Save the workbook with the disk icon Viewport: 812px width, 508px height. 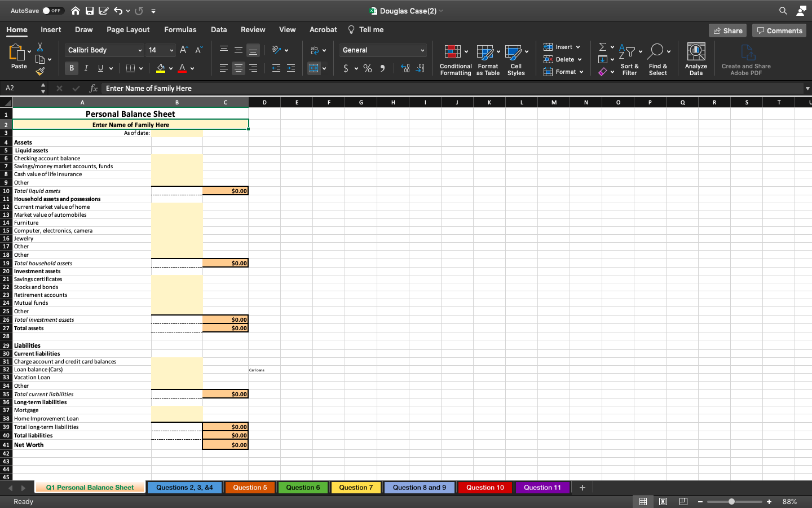pyautogui.click(x=90, y=11)
